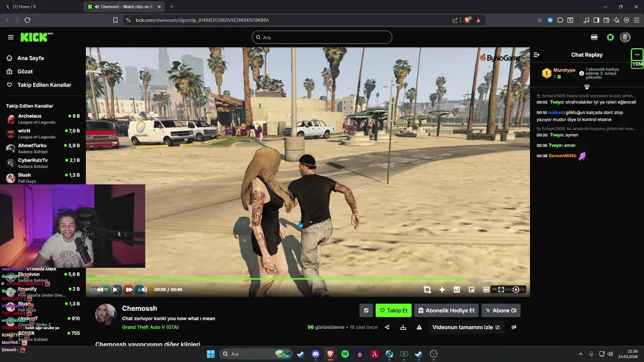Click the icon after Videonun tamamını izle
Image resolution: width=644 pixels, height=362 pixels.
pos(514,327)
